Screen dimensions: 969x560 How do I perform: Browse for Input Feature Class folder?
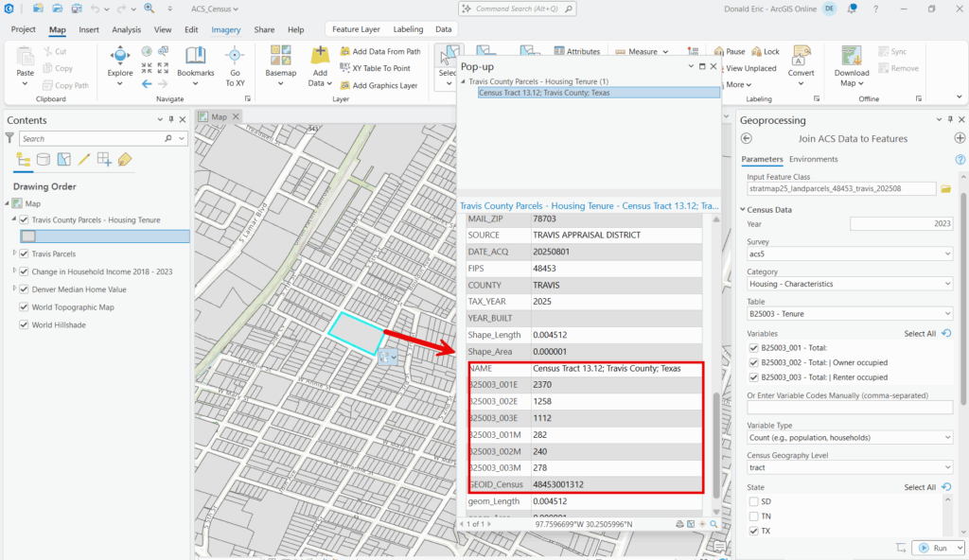pyautogui.click(x=945, y=189)
